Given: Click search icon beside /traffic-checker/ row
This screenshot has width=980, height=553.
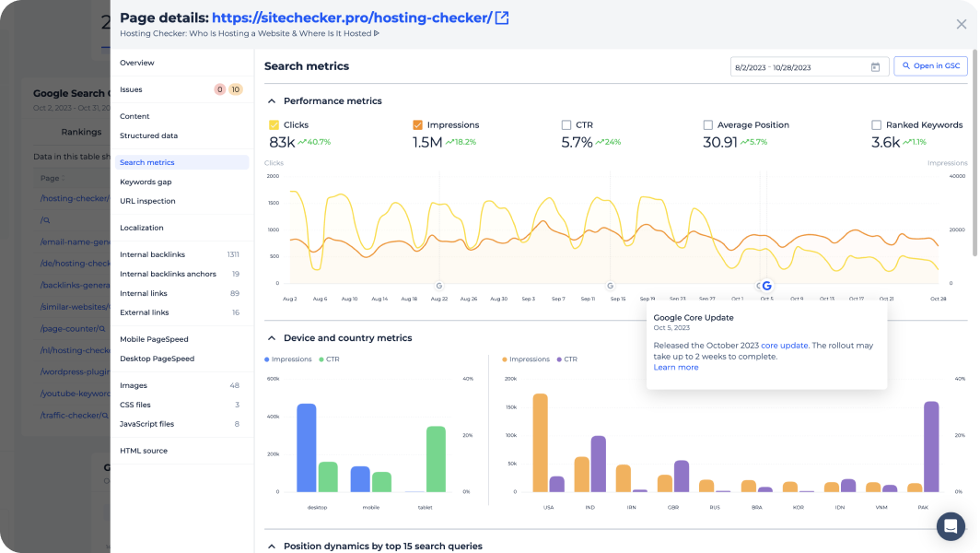Looking at the screenshot, I should point(106,416).
